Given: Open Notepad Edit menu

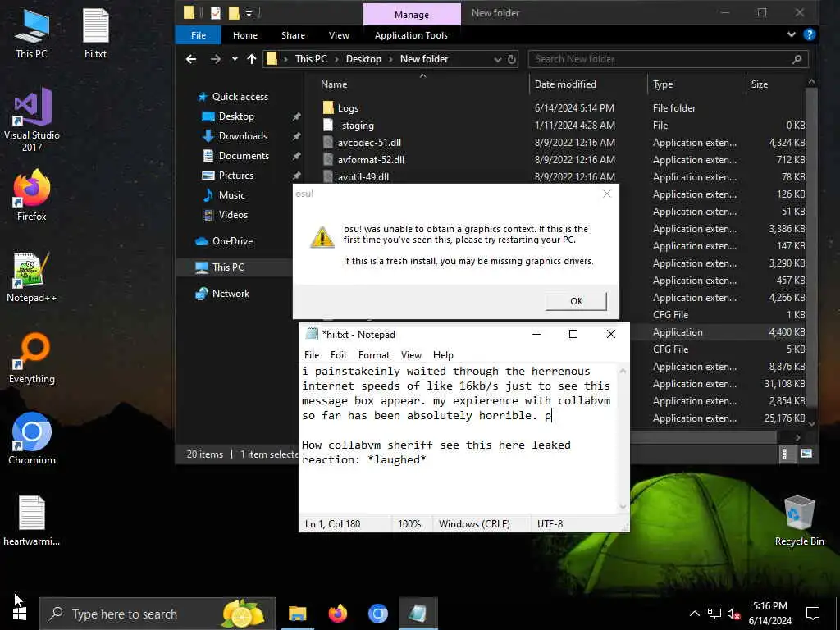Looking at the screenshot, I should click(x=339, y=354).
